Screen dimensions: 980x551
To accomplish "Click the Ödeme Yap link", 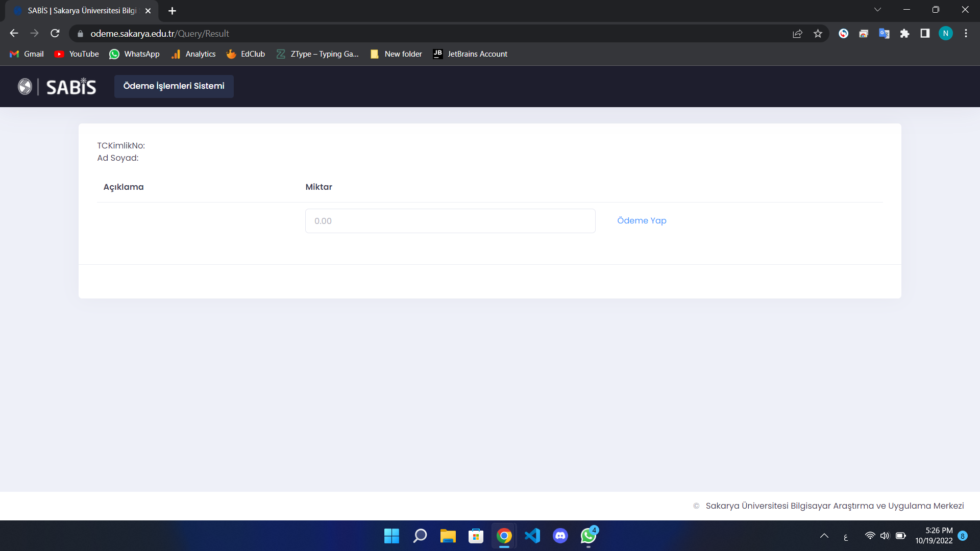I will pyautogui.click(x=642, y=220).
